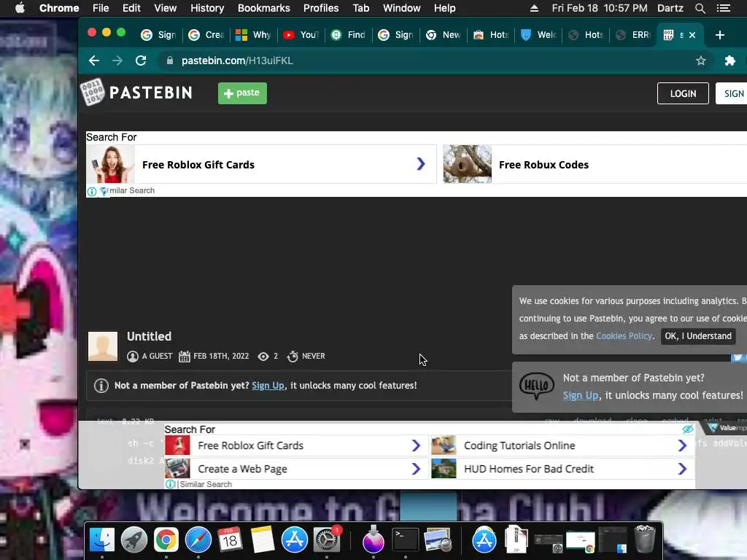Open the Control Center list icon in menu bar

[723, 8]
